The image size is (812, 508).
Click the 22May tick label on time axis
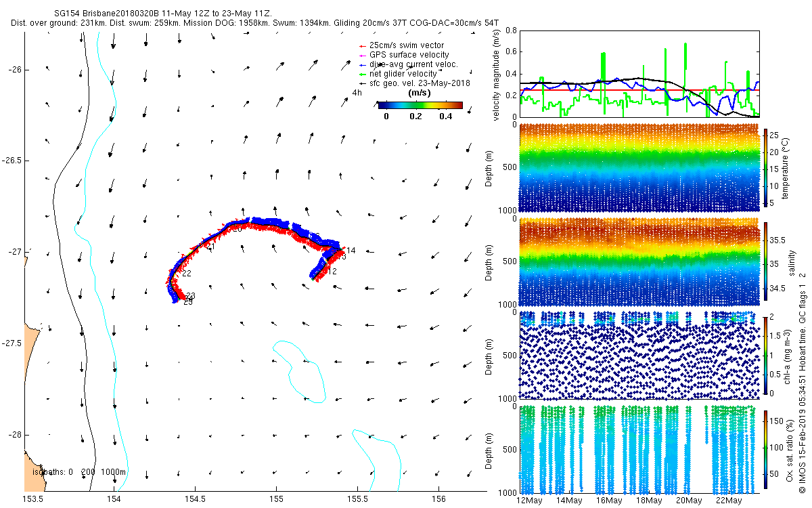[x=729, y=501]
